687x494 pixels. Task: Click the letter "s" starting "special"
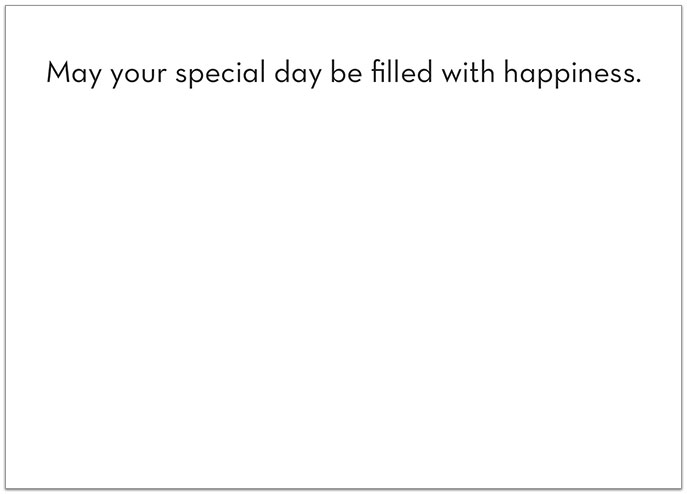[182, 74]
